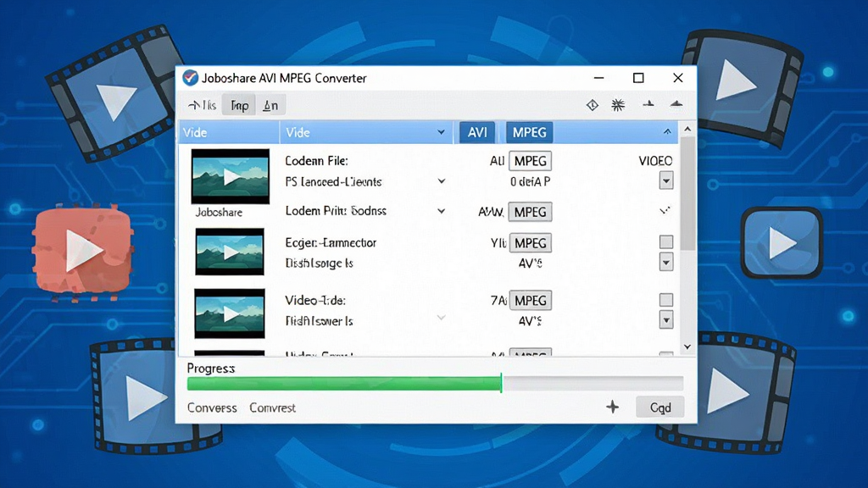Image resolution: width=868 pixels, height=488 pixels.
Task: Click the 'VIOEO' label
Action: 655,161
